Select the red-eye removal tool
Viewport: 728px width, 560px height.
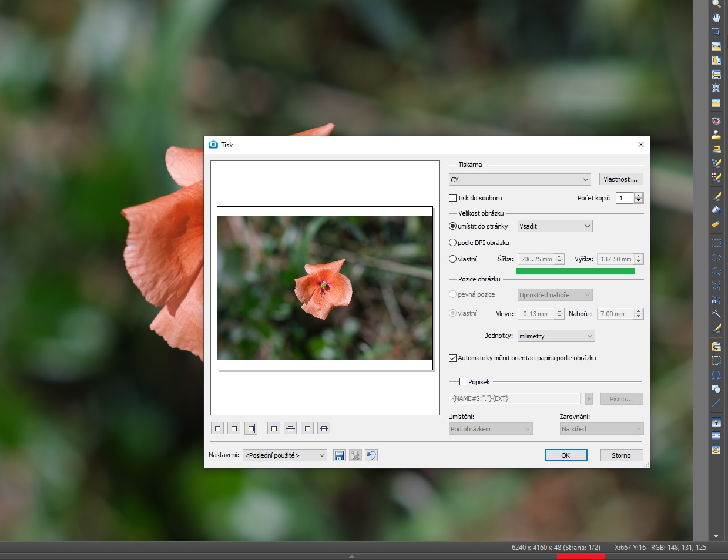click(x=716, y=121)
